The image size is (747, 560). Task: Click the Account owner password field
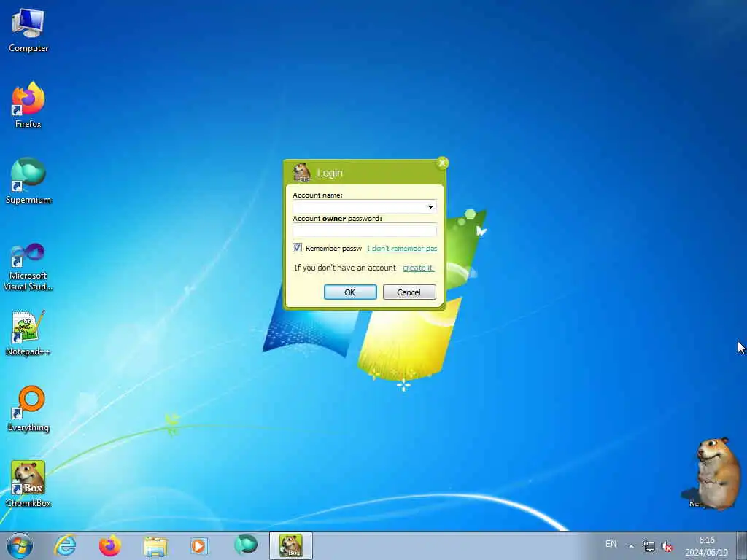365,230
